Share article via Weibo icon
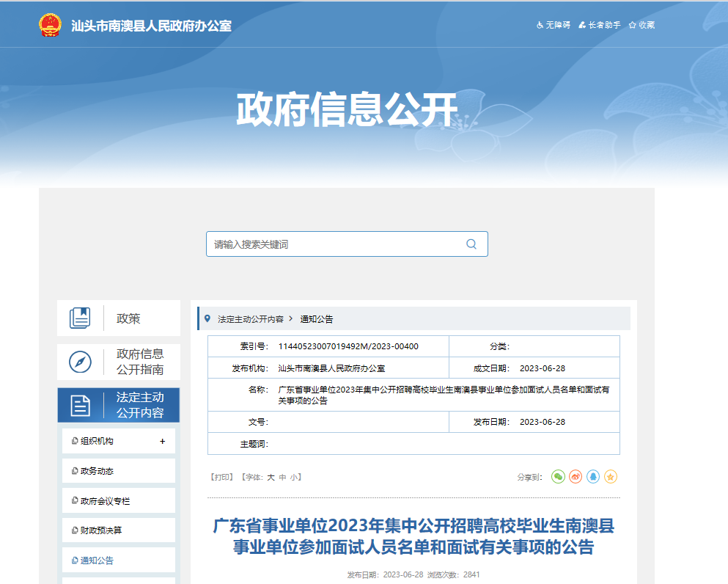This screenshot has width=728, height=584. [x=576, y=477]
